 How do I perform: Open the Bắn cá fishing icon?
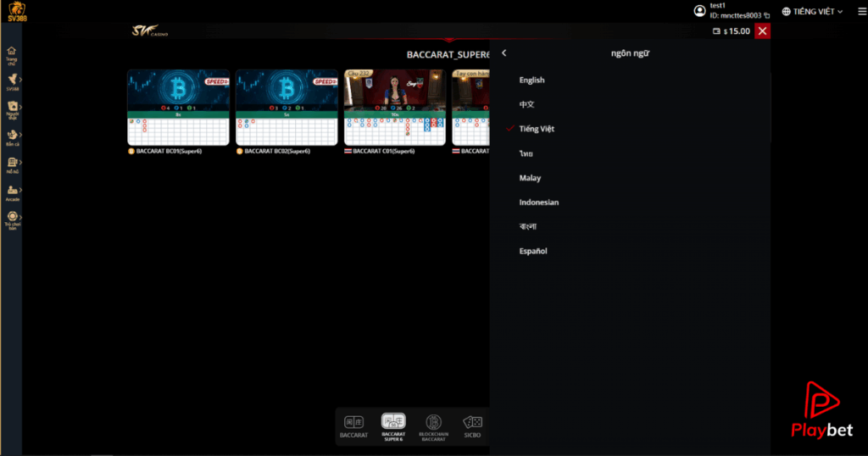point(12,135)
